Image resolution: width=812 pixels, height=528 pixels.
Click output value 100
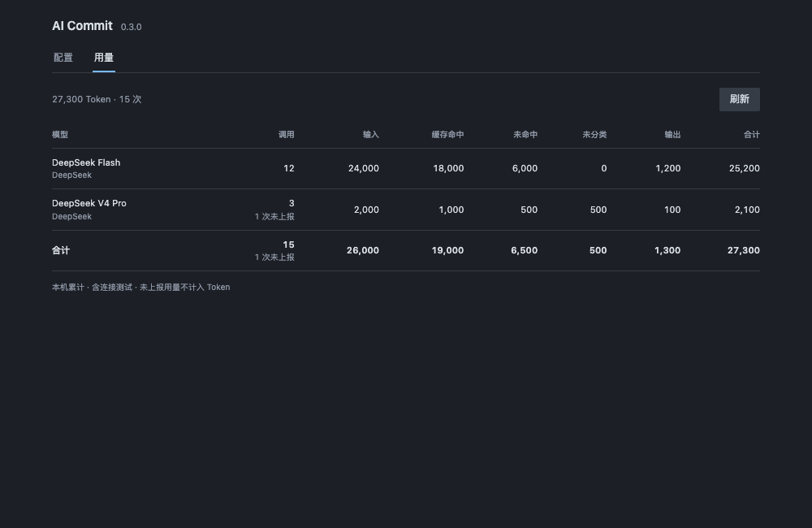point(672,210)
